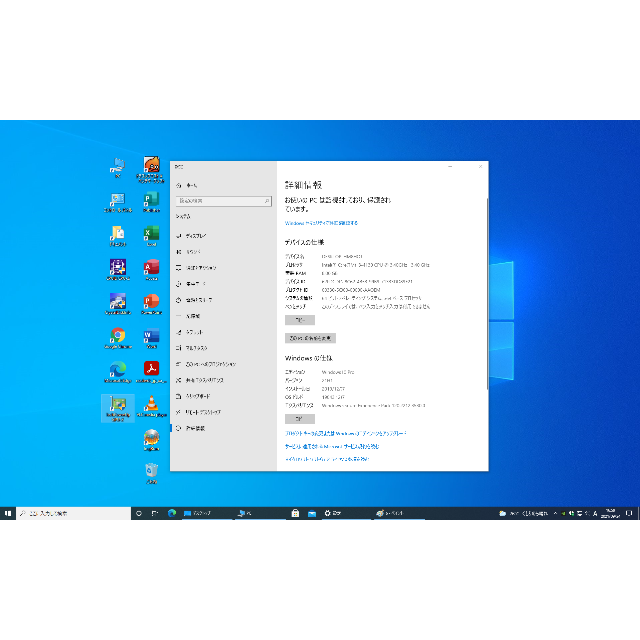The image size is (640, 640).
Task: Select the Recycle Bin desktop icon
Action: pos(151,473)
